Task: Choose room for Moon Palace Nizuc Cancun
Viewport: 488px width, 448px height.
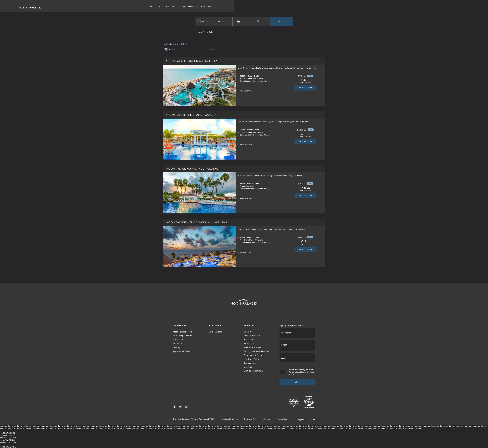Action: (x=305, y=249)
